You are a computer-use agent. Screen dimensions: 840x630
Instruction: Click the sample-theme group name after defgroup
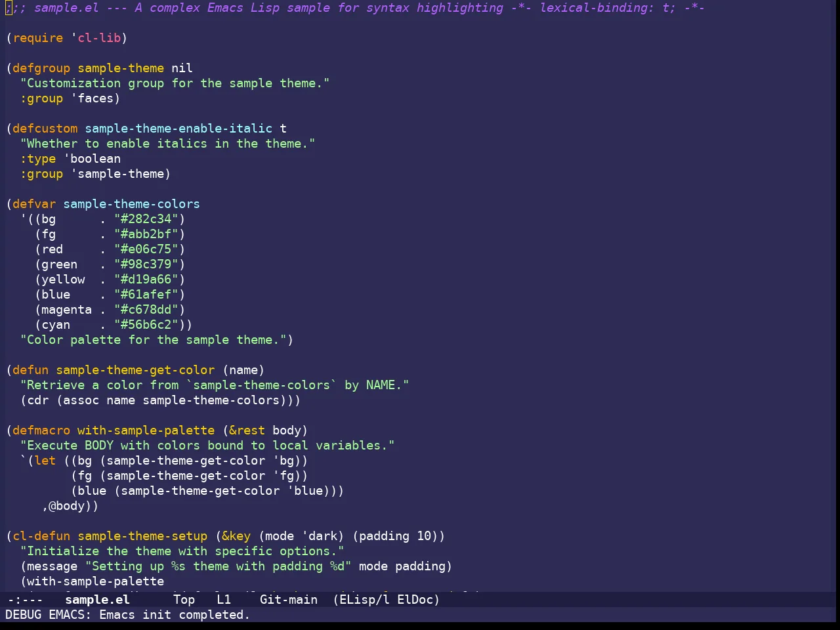[x=121, y=68]
